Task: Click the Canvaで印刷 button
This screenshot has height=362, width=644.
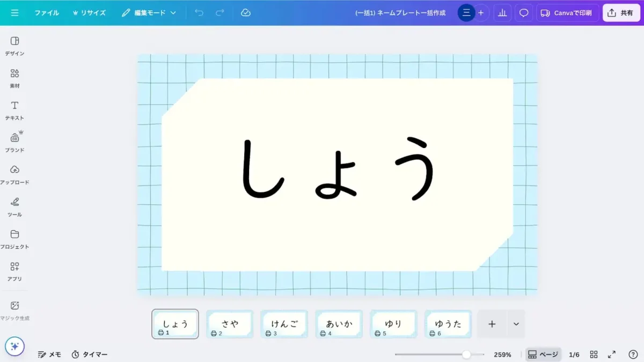Action: pyautogui.click(x=567, y=12)
